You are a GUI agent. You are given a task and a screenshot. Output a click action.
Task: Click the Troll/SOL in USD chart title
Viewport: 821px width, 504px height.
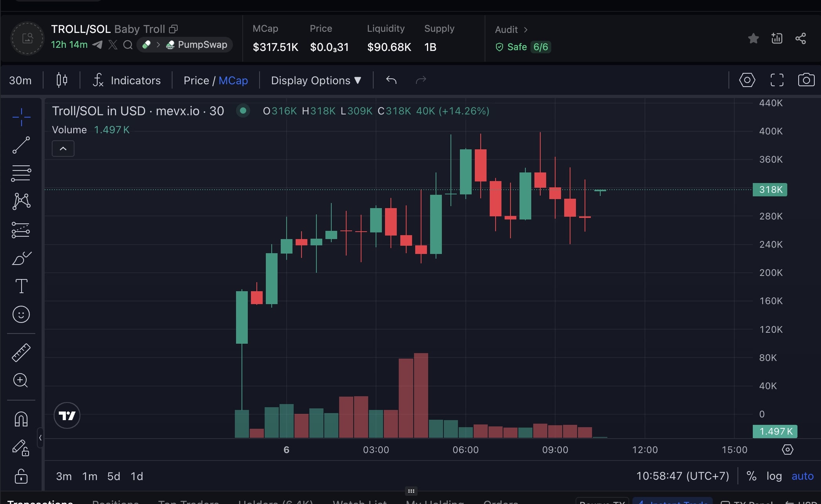[x=138, y=111]
